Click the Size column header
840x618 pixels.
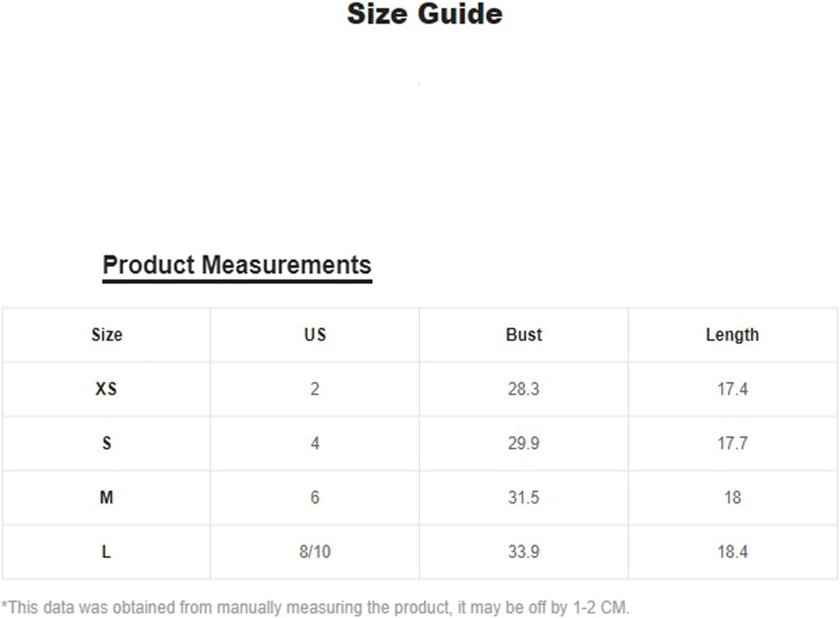tap(106, 335)
